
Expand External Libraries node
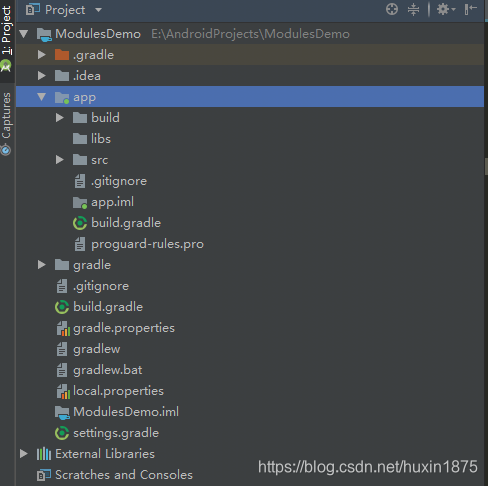24,454
